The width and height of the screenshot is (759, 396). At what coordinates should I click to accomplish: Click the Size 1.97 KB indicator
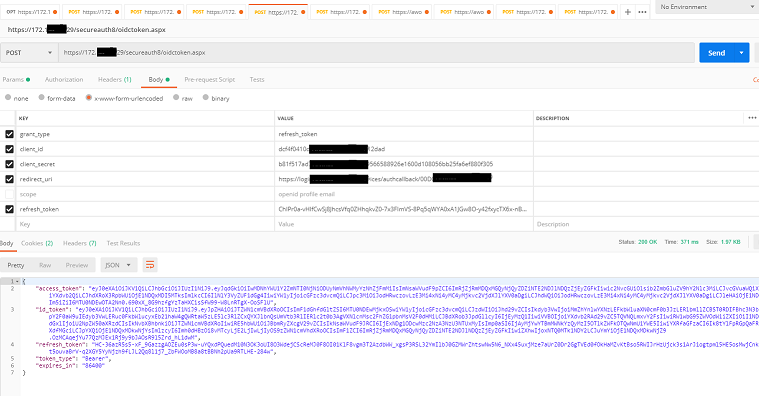pos(723,242)
